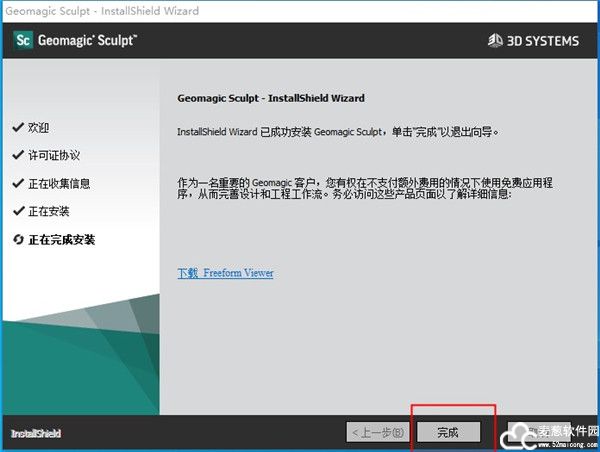Select the 正在收集信息 step in sidebar
This screenshot has width=600, height=452.
click(59, 184)
